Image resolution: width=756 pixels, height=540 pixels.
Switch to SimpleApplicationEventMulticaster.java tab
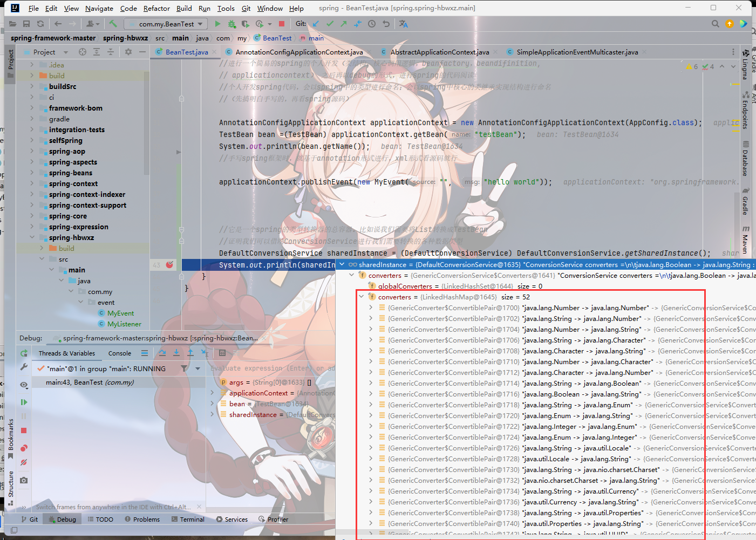[577, 52]
